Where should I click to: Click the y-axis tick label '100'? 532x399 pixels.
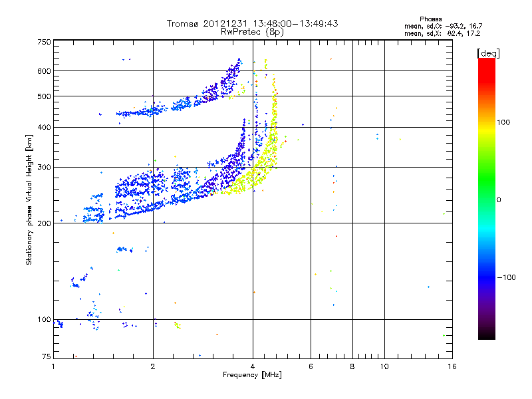coord(44,320)
